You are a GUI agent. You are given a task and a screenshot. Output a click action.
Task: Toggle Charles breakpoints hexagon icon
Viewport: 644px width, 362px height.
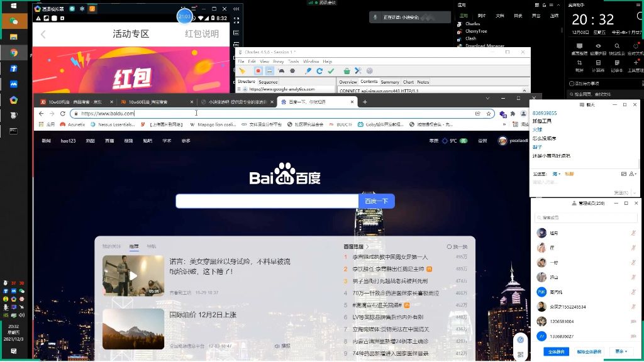292,71
